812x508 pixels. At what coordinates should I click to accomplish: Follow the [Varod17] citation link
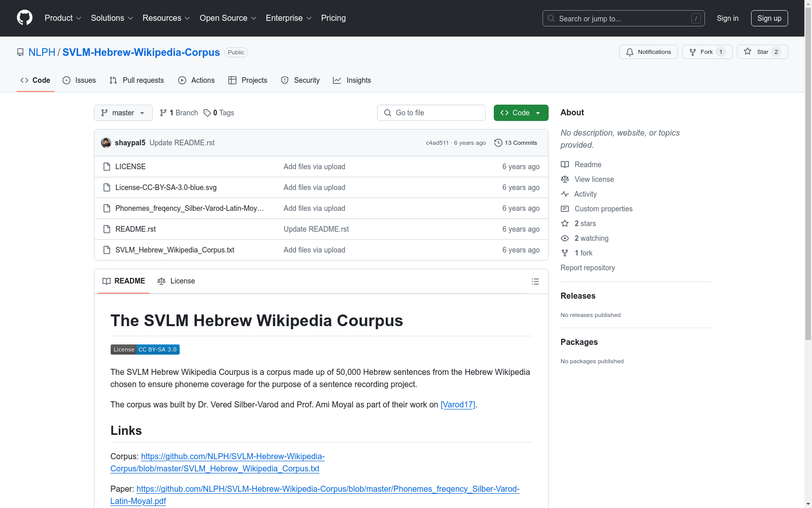click(458, 404)
